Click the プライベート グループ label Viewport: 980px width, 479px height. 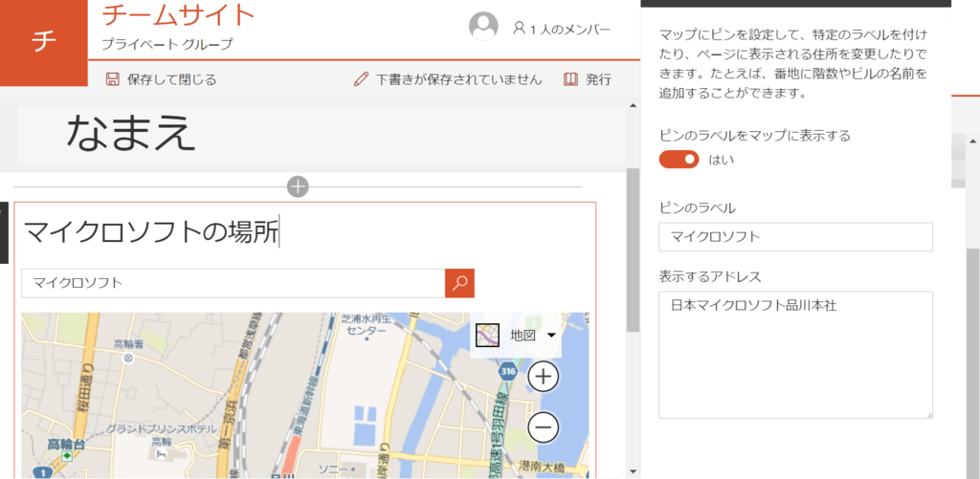(x=167, y=44)
